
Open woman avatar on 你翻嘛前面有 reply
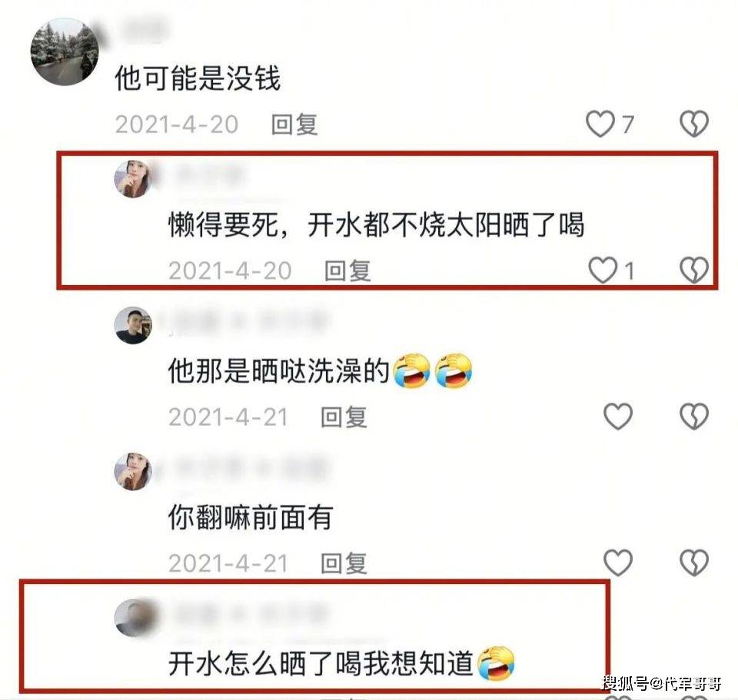click(133, 472)
